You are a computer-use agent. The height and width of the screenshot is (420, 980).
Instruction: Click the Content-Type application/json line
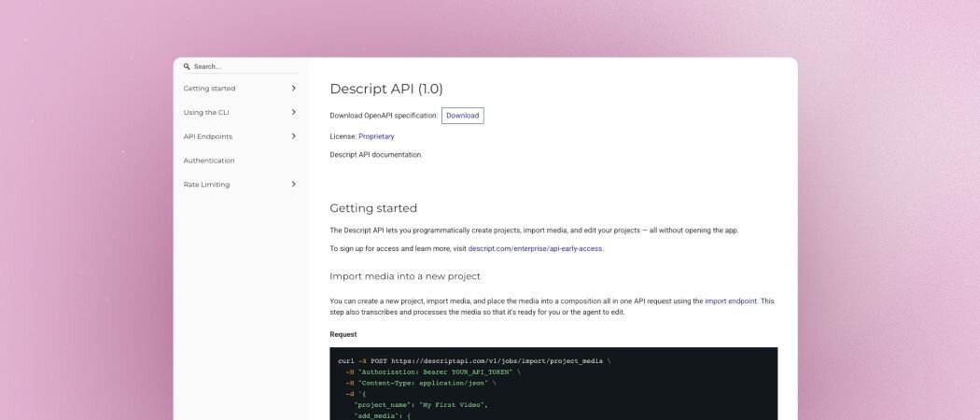pos(421,383)
